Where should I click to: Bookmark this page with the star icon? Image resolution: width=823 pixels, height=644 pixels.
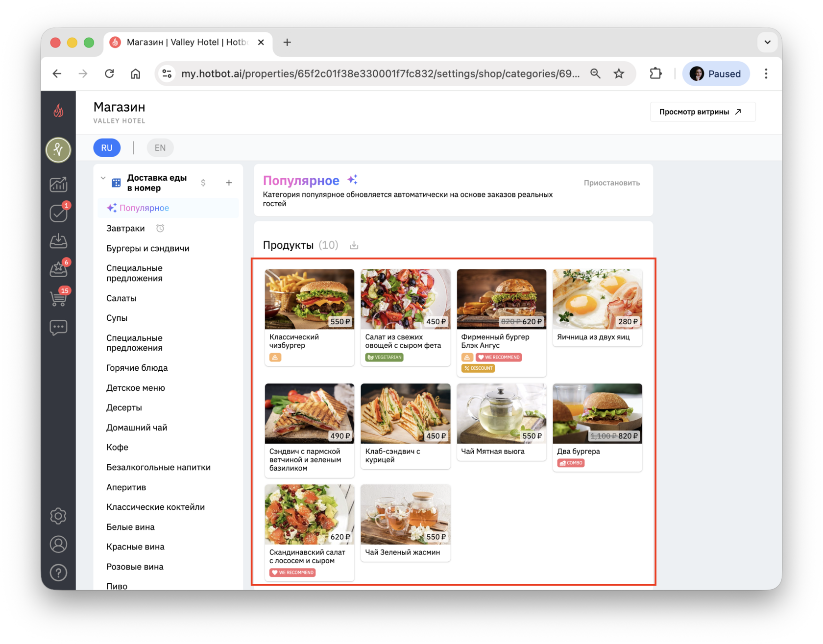(x=619, y=73)
